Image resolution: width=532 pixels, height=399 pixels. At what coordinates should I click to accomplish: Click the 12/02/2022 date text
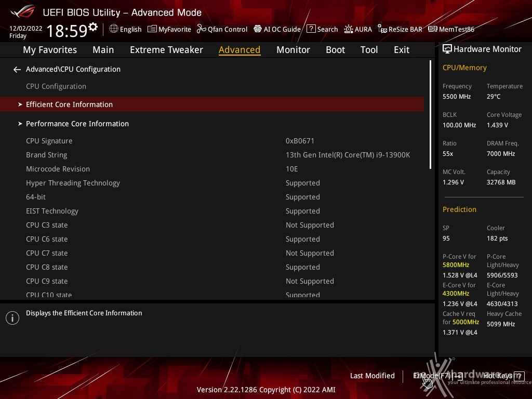(x=26, y=29)
